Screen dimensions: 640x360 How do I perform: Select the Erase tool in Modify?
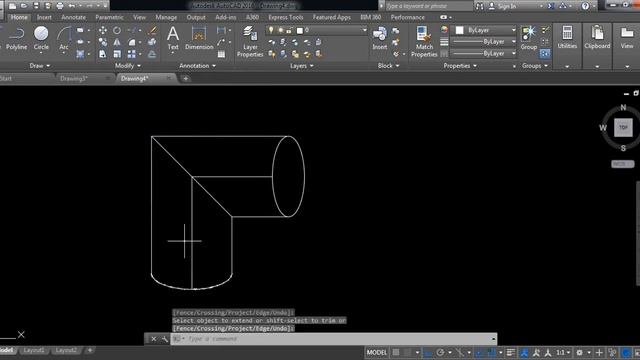pyautogui.click(x=152, y=31)
